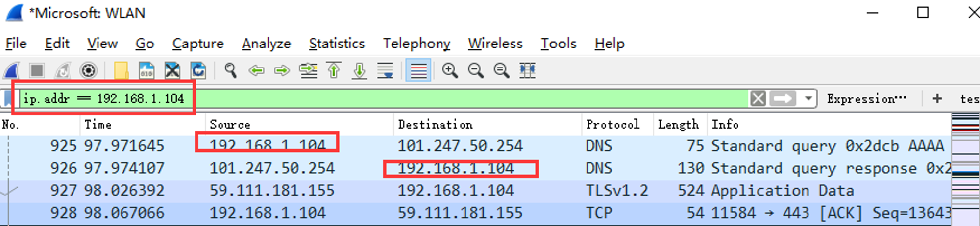The width and height of the screenshot is (980, 226).
Task: Apply the display filter arrow
Action: [x=783, y=99]
